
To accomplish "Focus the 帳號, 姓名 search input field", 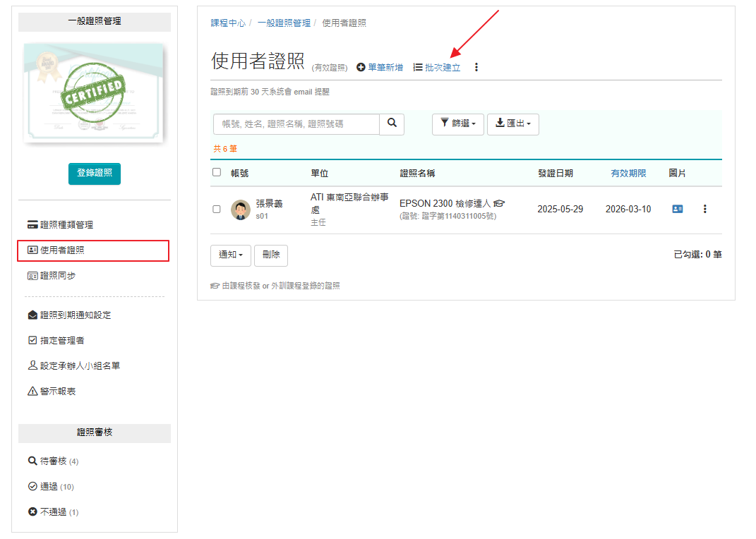I will click(296, 123).
